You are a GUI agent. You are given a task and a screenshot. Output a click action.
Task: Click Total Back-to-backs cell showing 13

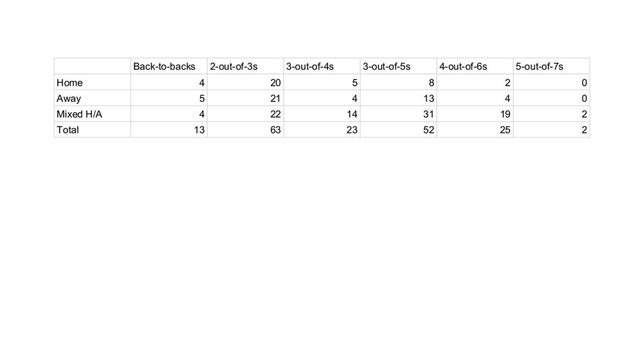coord(199,130)
